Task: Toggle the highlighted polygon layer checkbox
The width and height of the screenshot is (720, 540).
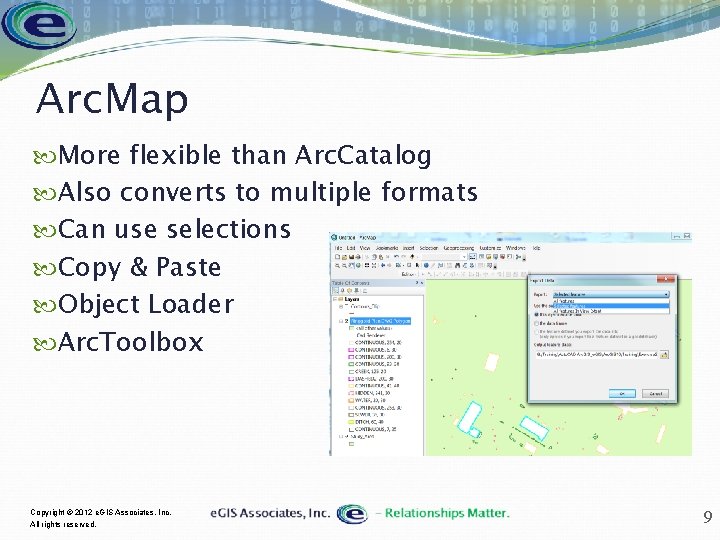Action: (347, 321)
